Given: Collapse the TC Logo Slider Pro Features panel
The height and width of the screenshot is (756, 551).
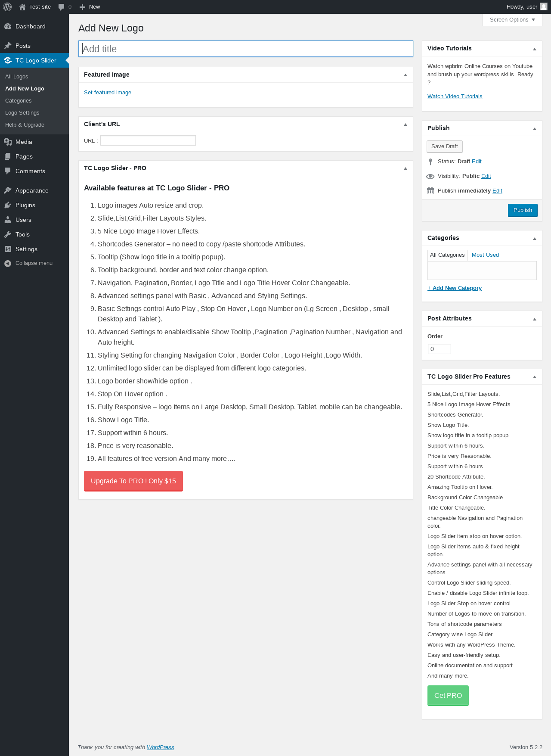Looking at the screenshot, I should click(x=535, y=377).
